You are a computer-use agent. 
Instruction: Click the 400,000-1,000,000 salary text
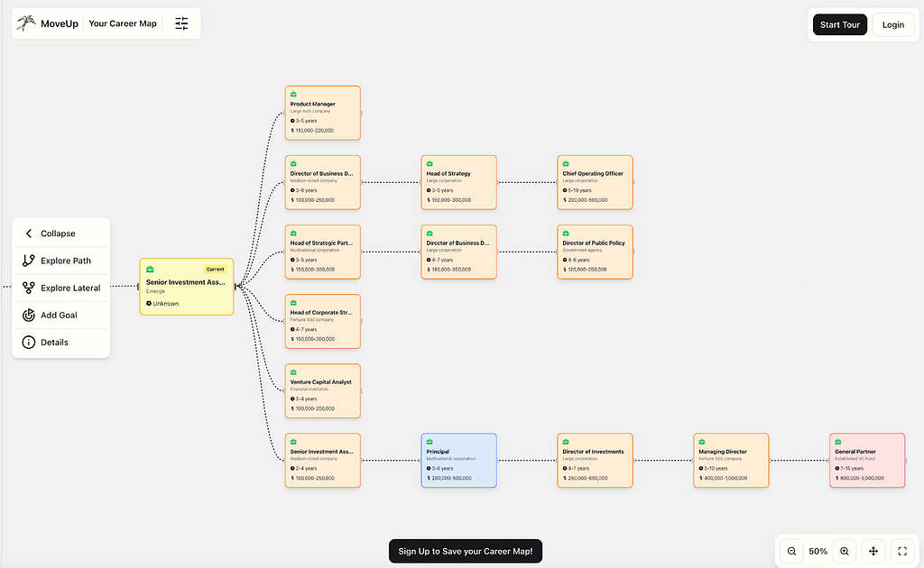pos(725,478)
